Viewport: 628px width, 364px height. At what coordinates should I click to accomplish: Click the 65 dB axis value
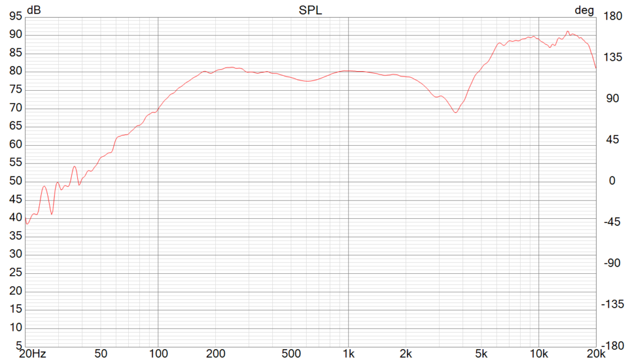tap(15, 126)
